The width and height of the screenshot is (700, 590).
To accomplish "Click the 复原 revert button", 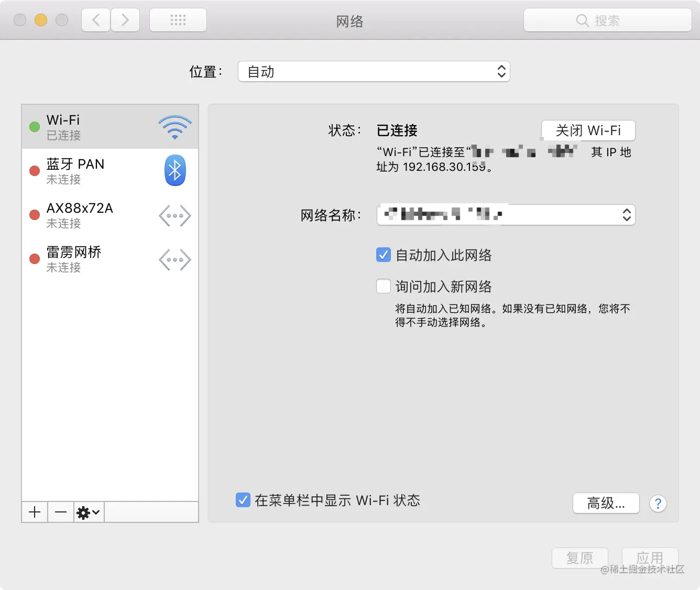I will (580, 558).
